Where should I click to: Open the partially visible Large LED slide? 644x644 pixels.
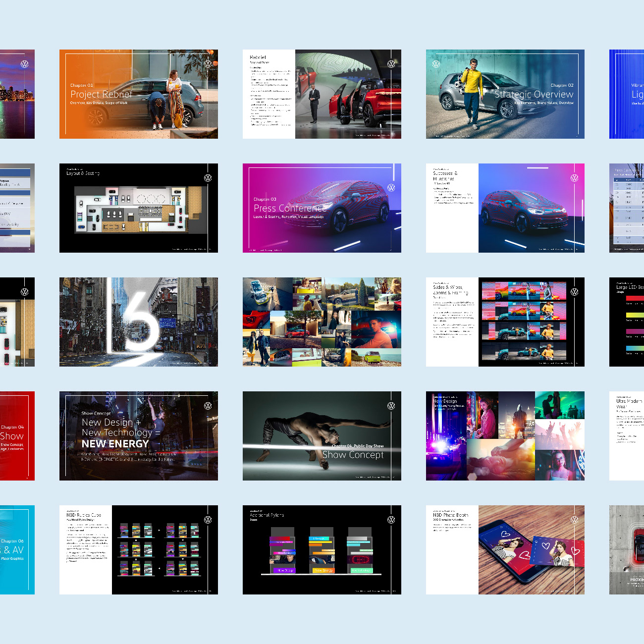(627, 322)
